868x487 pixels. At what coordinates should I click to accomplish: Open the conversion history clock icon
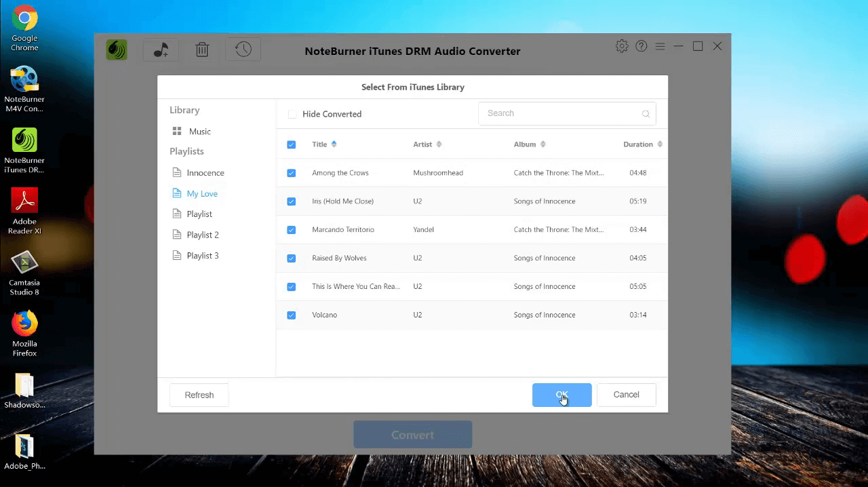click(x=243, y=50)
